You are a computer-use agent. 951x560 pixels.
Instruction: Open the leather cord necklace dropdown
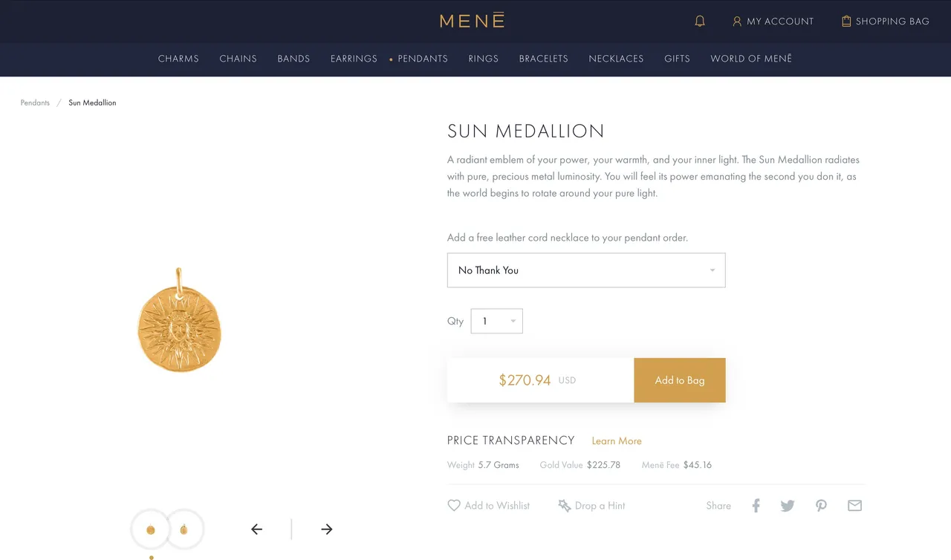[586, 270]
